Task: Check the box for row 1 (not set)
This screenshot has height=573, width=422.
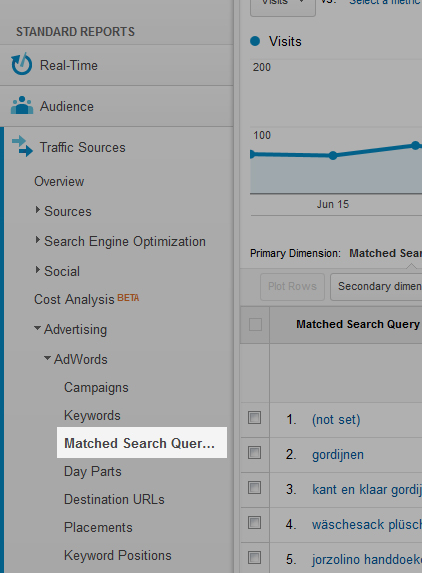Action: coord(254,417)
